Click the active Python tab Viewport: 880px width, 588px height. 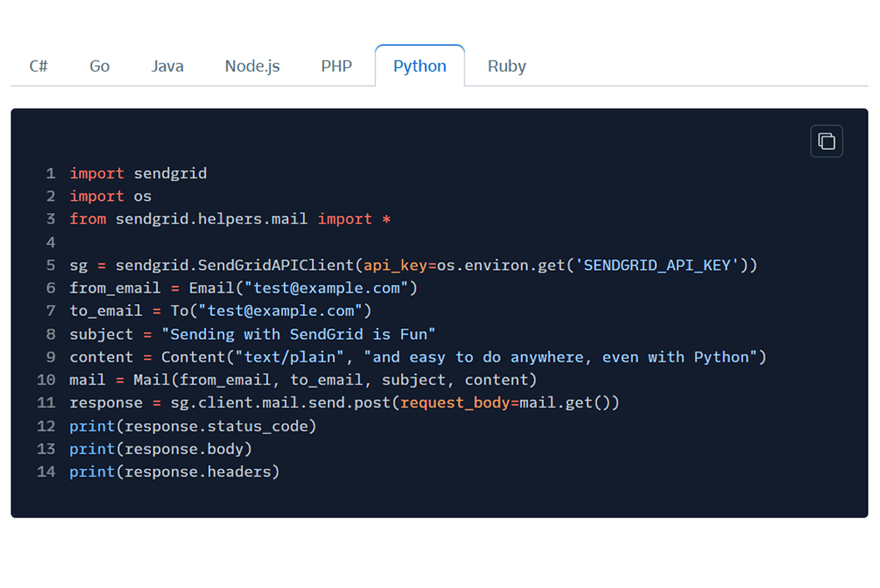pyautogui.click(x=420, y=66)
